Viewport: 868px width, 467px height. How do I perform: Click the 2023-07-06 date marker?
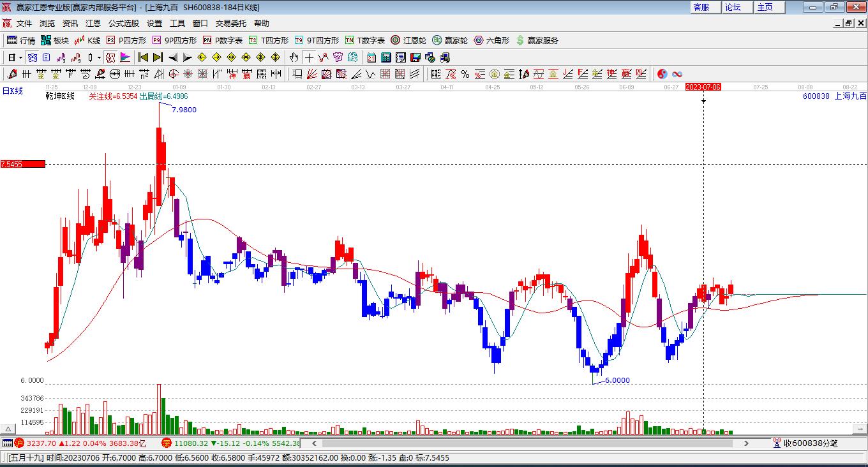click(703, 87)
